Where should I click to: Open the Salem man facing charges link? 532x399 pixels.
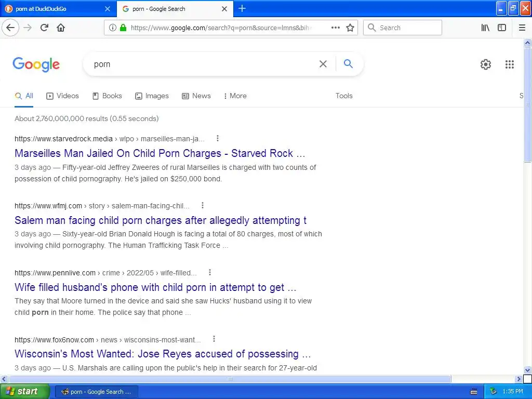click(x=161, y=220)
